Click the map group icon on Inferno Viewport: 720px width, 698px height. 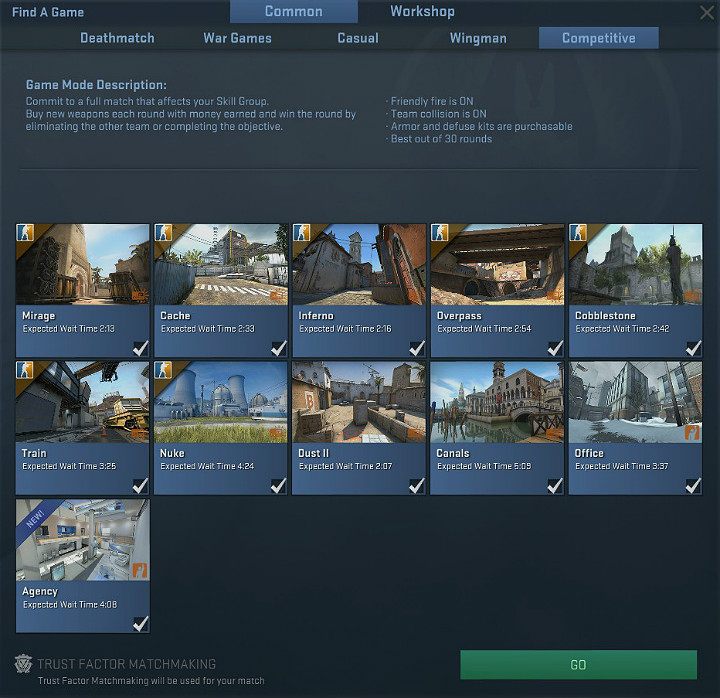(x=300, y=233)
